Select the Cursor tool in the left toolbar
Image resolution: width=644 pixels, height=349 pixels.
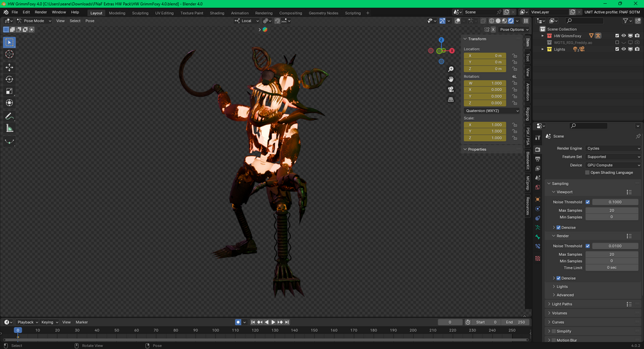[x=10, y=55]
